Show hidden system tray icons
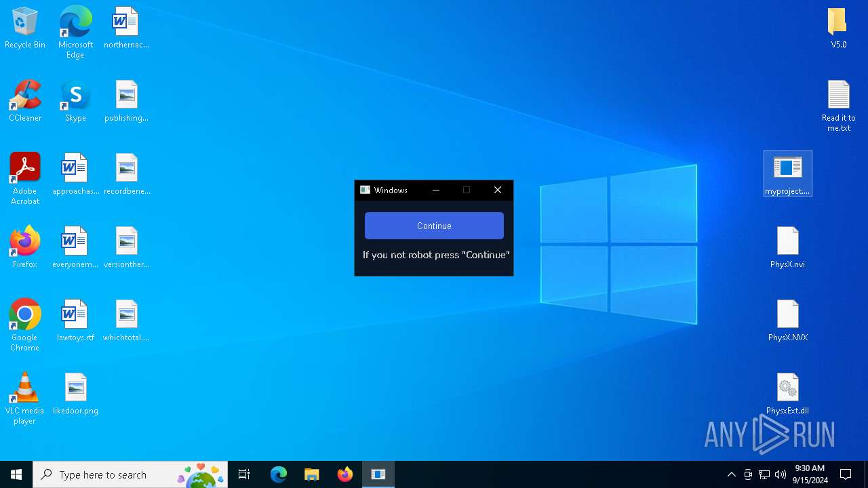 coord(731,474)
